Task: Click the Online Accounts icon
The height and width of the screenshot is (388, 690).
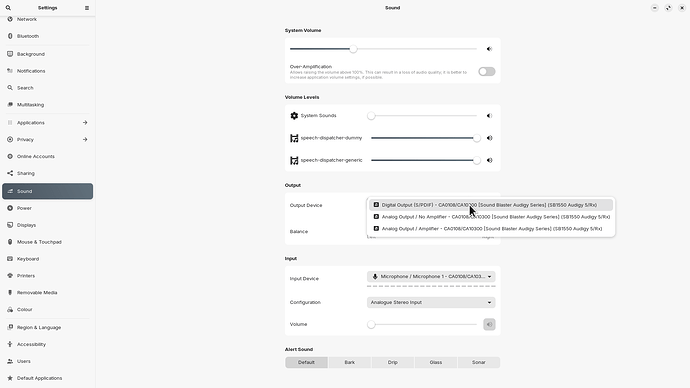Action: (x=10, y=156)
